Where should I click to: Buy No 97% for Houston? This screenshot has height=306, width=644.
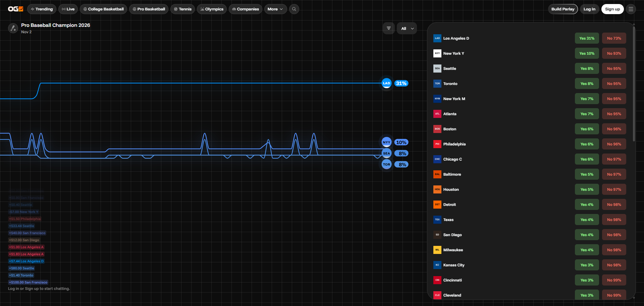tap(614, 189)
